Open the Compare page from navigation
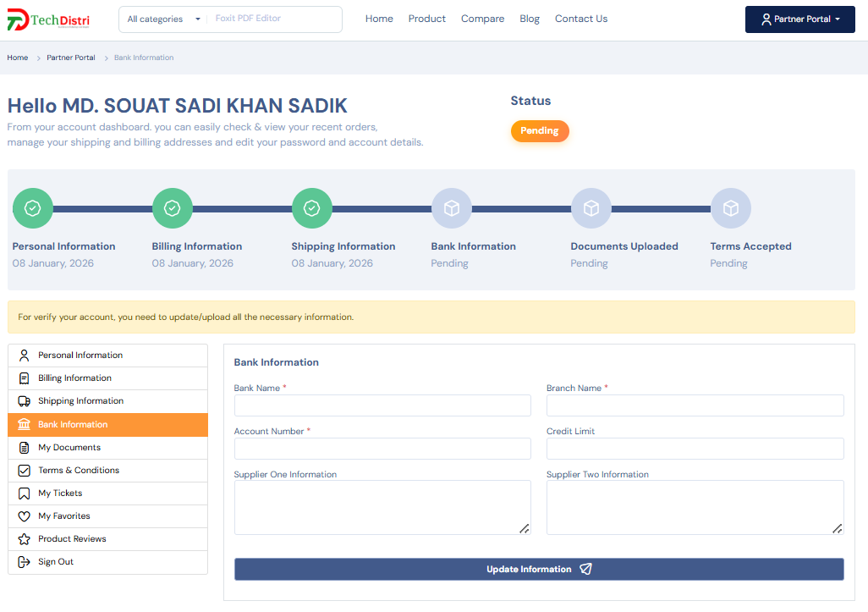The width and height of the screenshot is (868, 612). 482,19
